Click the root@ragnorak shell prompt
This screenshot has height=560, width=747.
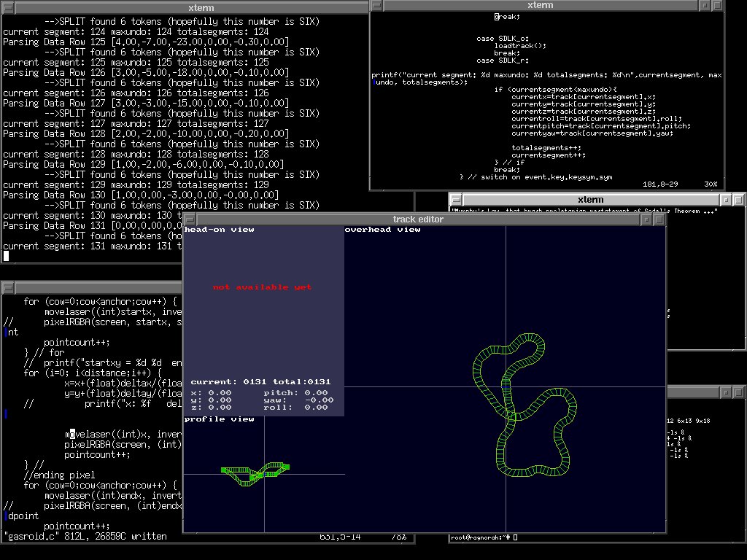[x=481, y=537]
